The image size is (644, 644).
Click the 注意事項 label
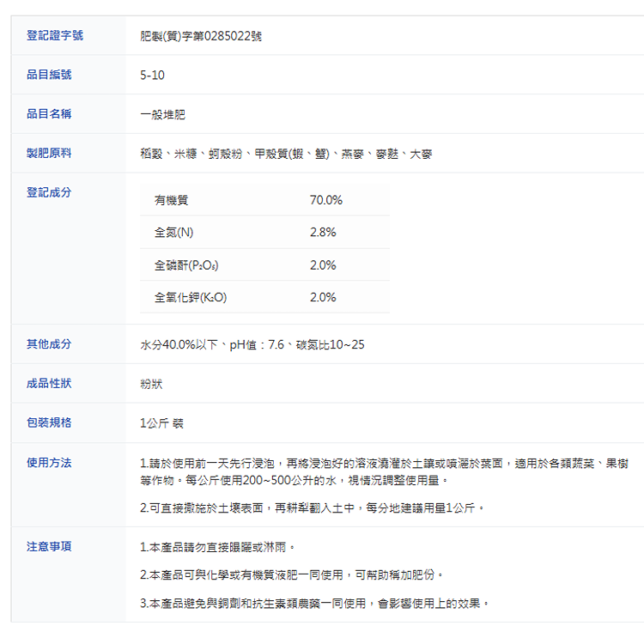point(49,546)
